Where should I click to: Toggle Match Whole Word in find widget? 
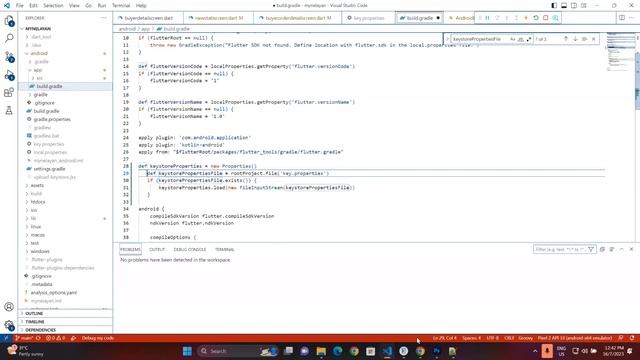(520, 39)
